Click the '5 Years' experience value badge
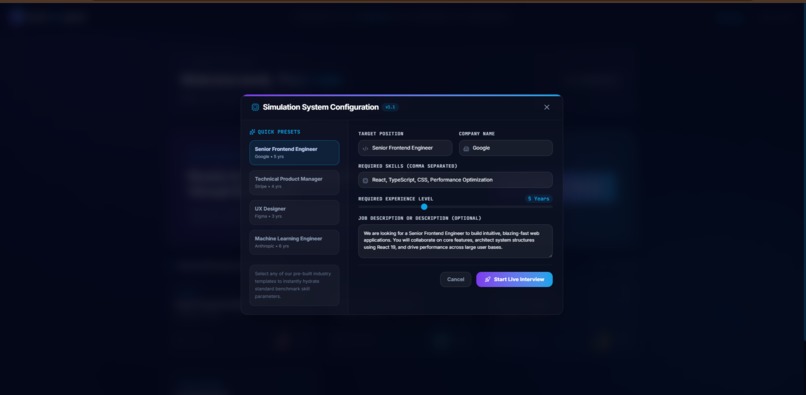The width and height of the screenshot is (806, 395). click(538, 199)
